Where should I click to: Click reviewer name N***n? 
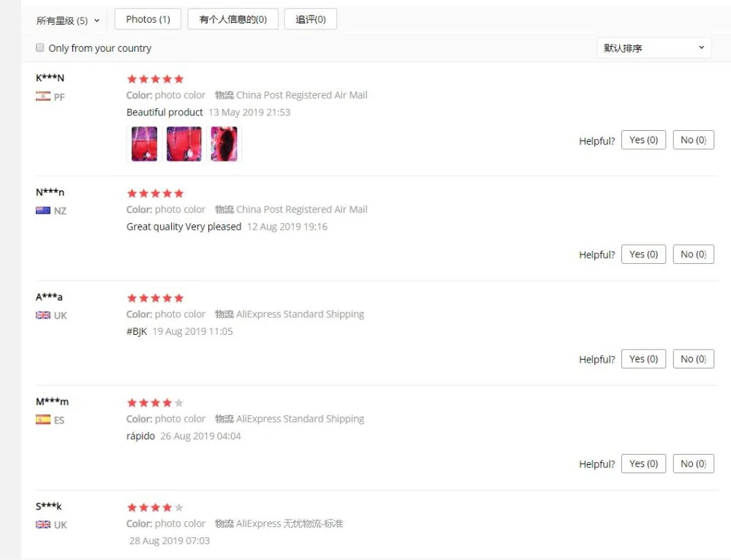(x=50, y=192)
